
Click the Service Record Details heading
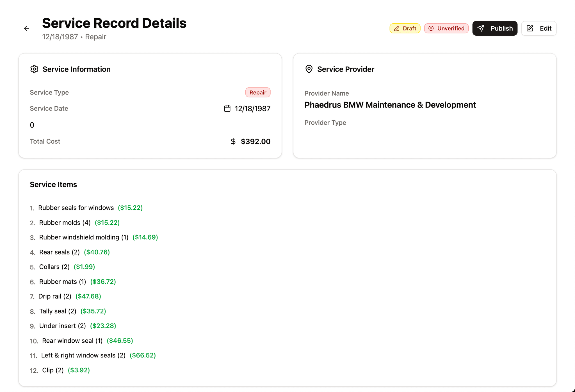coord(114,23)
